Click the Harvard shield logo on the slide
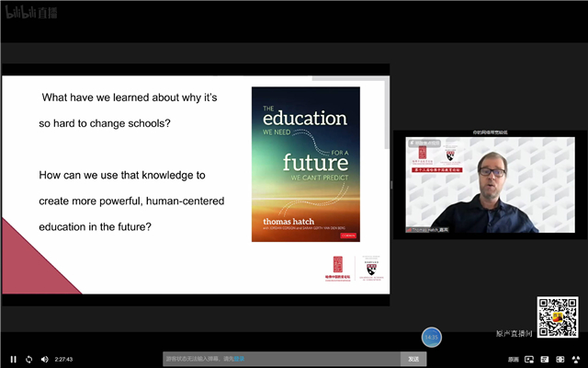 (371, 268)
